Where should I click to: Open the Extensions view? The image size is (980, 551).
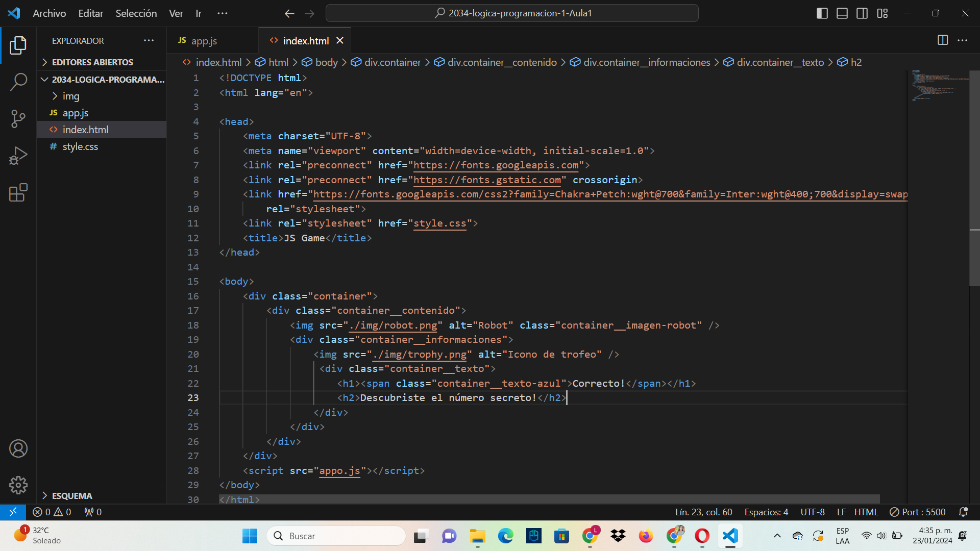[18, 192]
